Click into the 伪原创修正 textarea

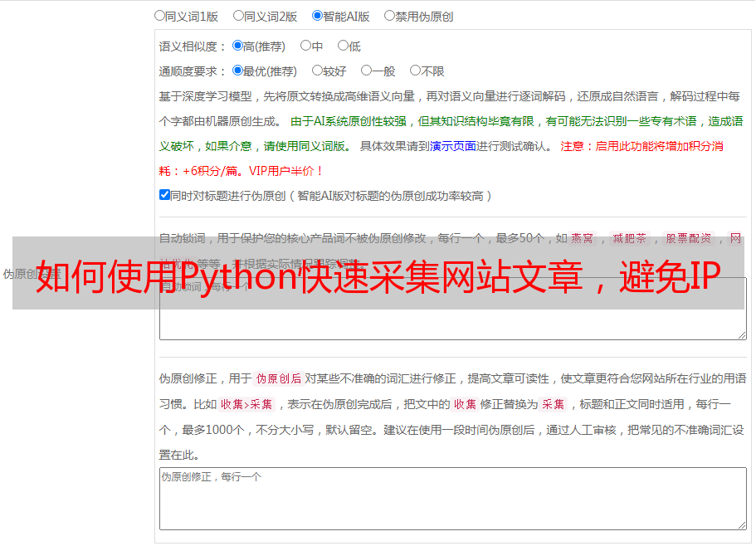(453, 499)
